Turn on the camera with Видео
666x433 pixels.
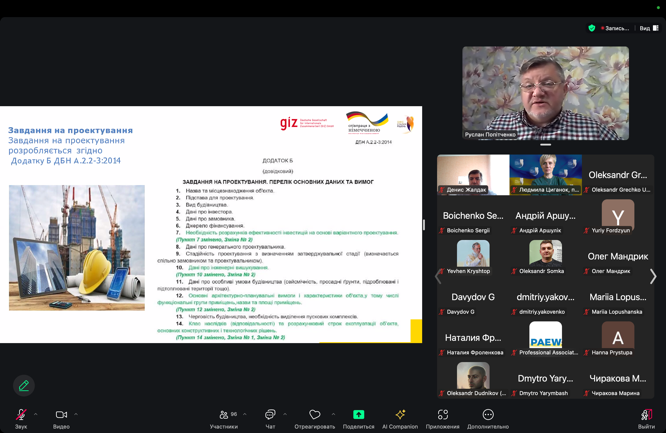[61, 415]
